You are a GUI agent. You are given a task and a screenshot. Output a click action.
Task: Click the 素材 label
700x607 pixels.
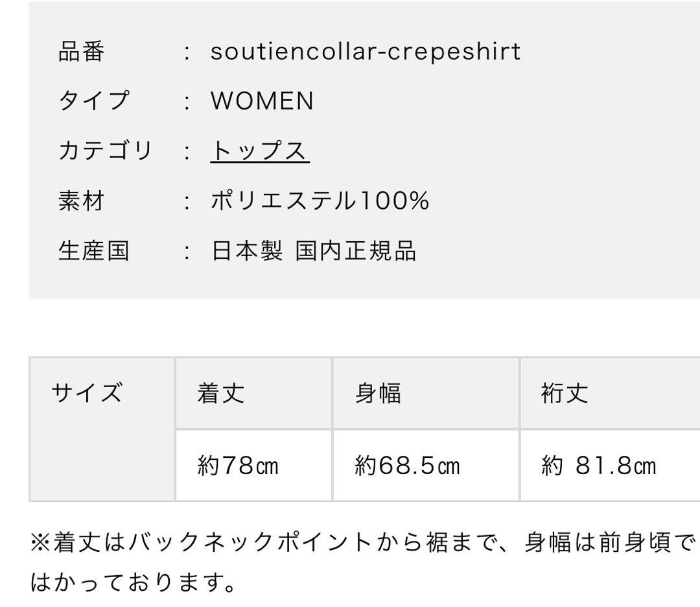tap(81, 202)
